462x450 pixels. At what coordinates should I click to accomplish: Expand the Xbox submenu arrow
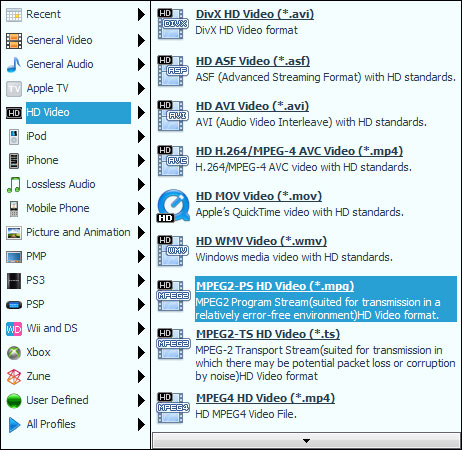point(141,352)
